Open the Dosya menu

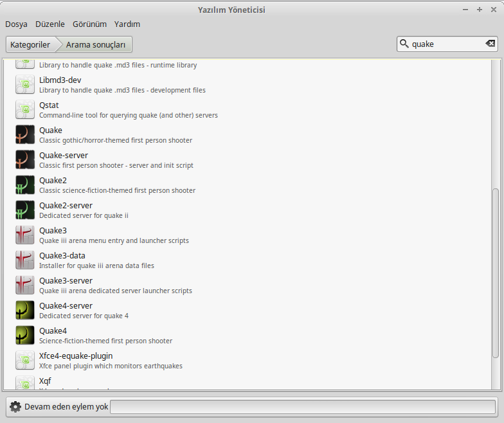pos(16,24)
